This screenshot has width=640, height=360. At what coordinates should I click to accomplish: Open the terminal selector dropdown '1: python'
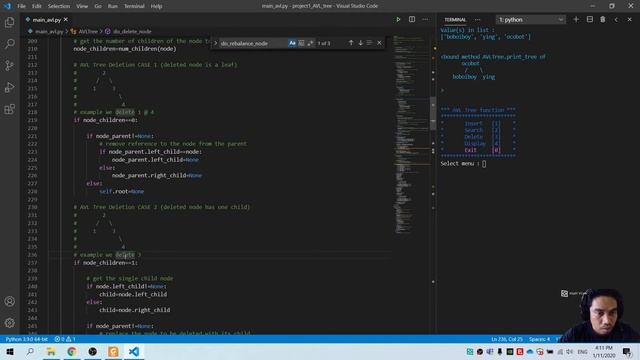531,20
